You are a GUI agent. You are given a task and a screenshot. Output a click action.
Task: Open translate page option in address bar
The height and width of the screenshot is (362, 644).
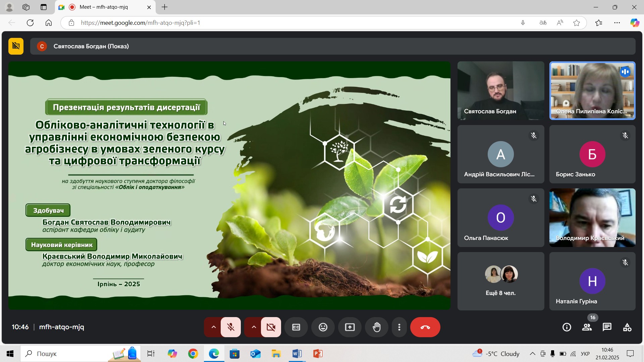(543, 23)
